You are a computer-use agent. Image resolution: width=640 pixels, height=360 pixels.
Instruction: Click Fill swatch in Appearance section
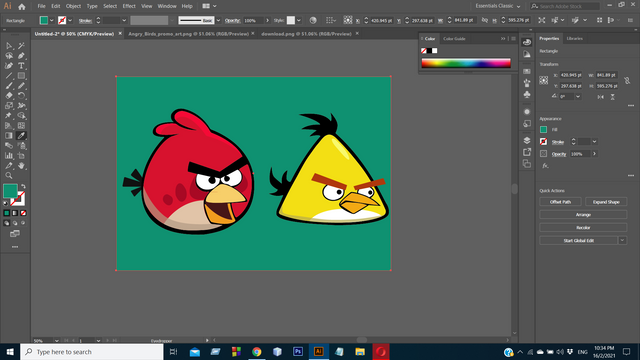(x=543, y=129)
